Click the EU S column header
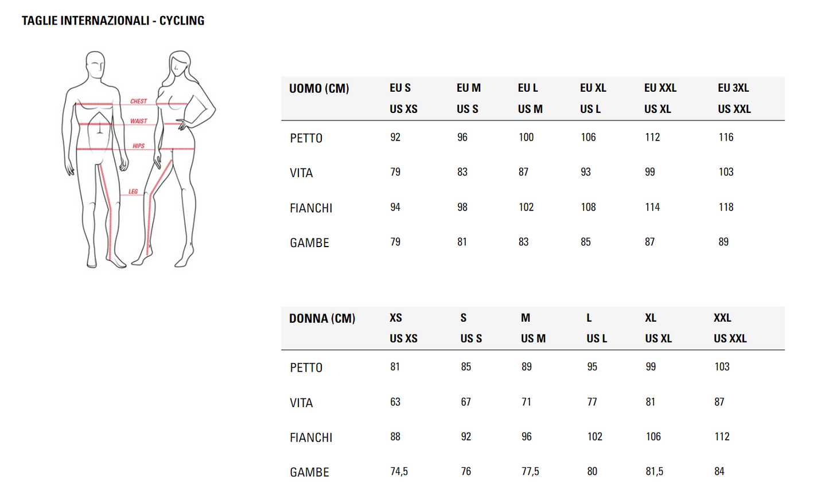Viewport: 829px width, 504px height. (x=400, y=88)
